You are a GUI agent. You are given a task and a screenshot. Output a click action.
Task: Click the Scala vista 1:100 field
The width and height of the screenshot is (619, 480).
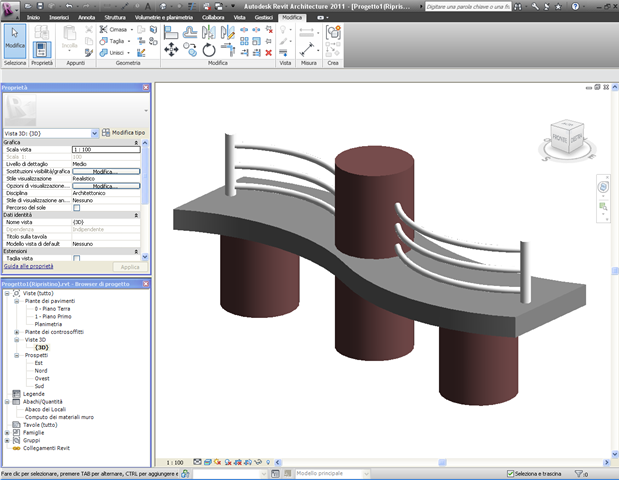107,149
